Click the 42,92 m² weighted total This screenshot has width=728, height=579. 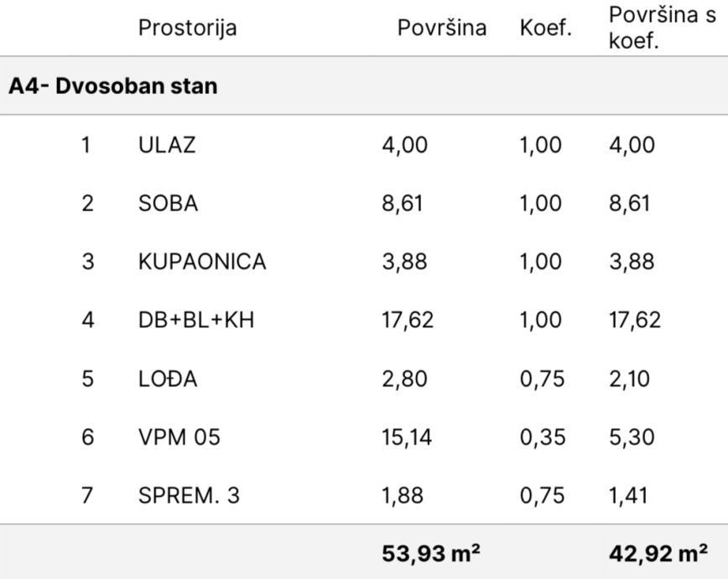(657, 554)
